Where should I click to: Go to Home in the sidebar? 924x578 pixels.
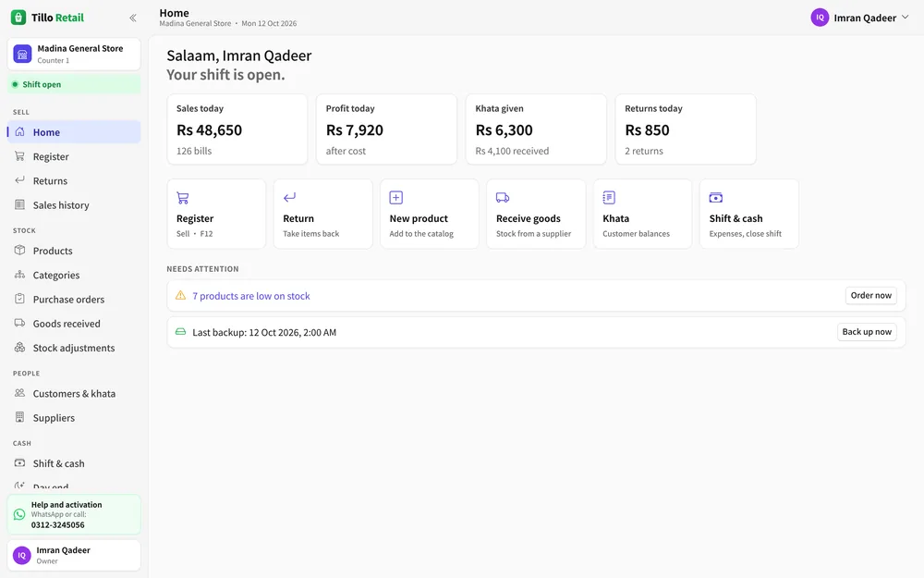click(x=74, y=132)
